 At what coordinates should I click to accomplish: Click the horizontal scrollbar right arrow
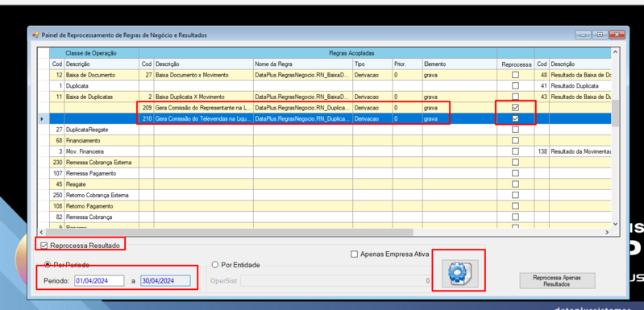tap(607, 232)
